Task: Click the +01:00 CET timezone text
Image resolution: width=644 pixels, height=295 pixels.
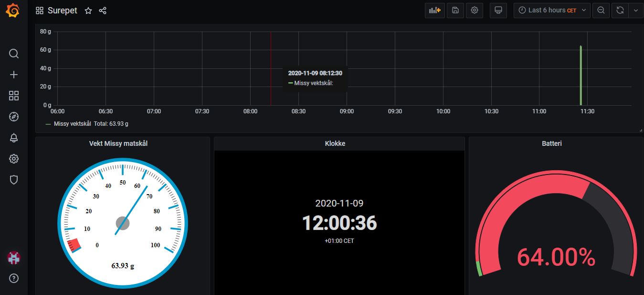Action: pos(339,241)
